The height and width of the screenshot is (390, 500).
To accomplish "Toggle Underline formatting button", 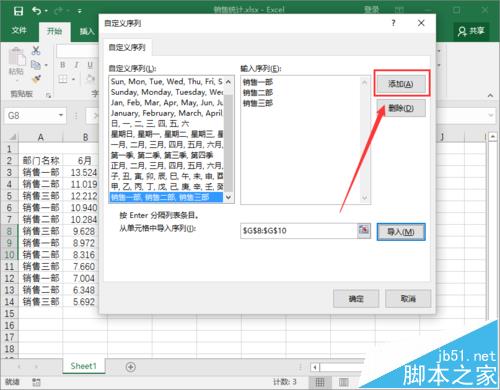I will (90, 65).
